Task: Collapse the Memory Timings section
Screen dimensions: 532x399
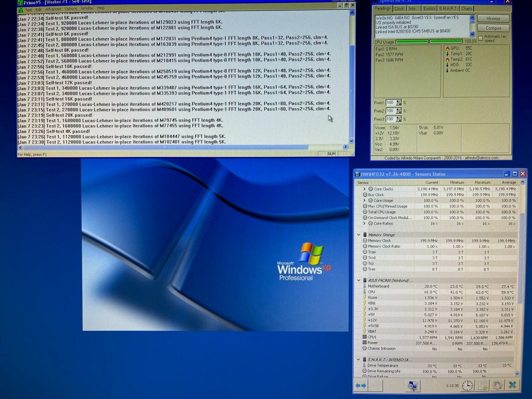Action: coord(359,235)
